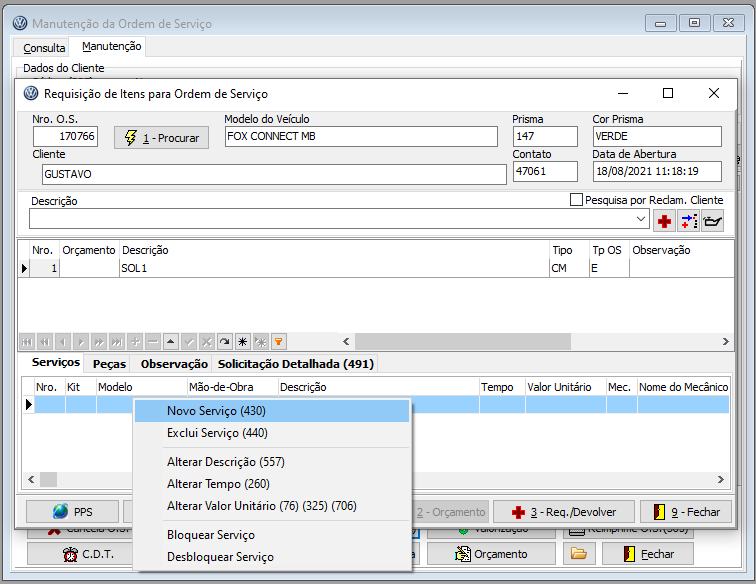Click the Cor Prisma field VERDE
The image size is (756, 585).
[x=657, y=136]
